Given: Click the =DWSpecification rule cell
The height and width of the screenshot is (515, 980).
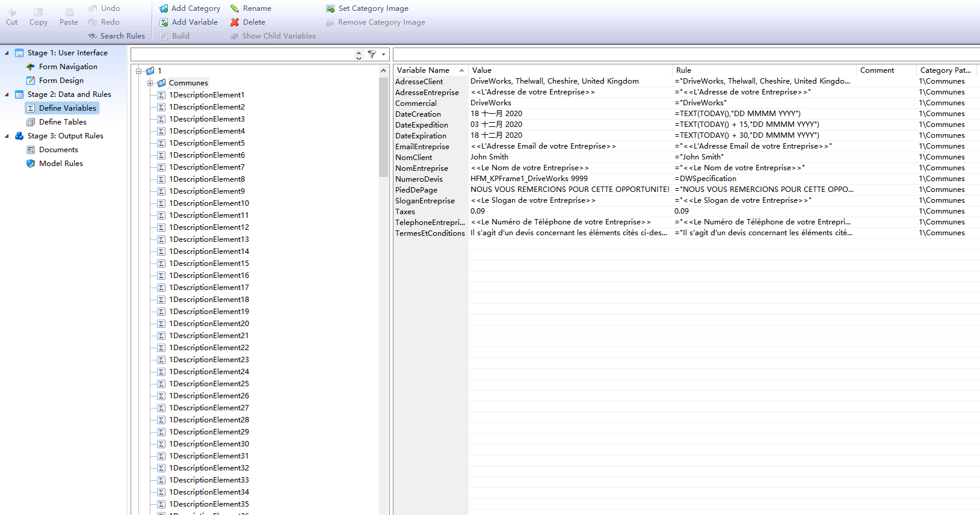Looking at the screenshot, I should pyautogui.click(x=705, y=179).
